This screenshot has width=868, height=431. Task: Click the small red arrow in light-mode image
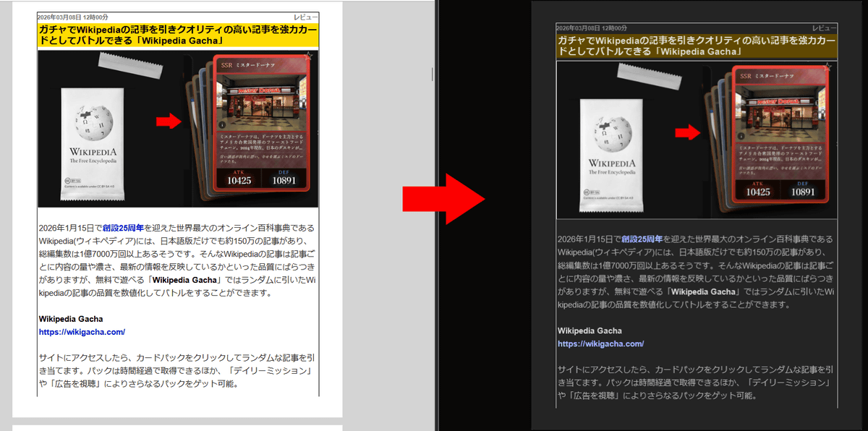click(169, 121)
